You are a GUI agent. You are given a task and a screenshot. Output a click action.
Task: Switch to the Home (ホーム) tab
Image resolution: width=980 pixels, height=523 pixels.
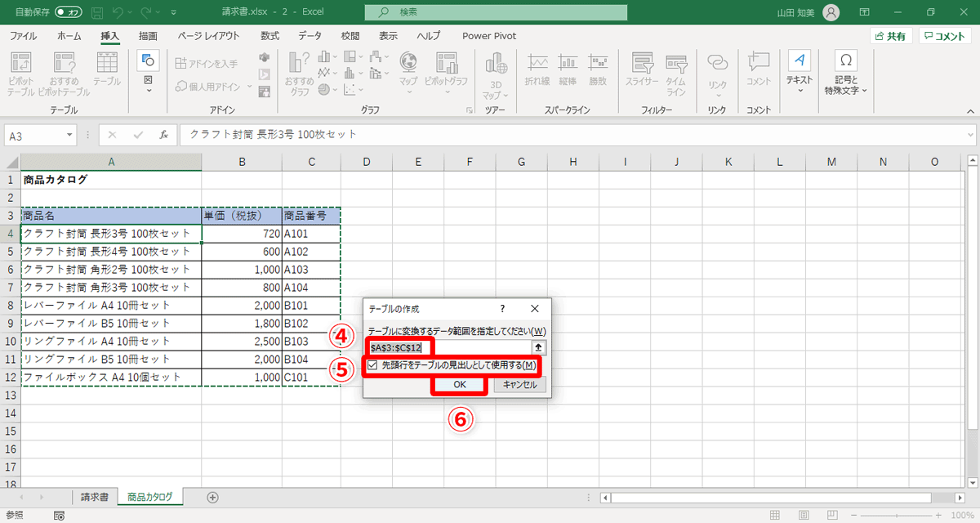(x=69, y=36)
